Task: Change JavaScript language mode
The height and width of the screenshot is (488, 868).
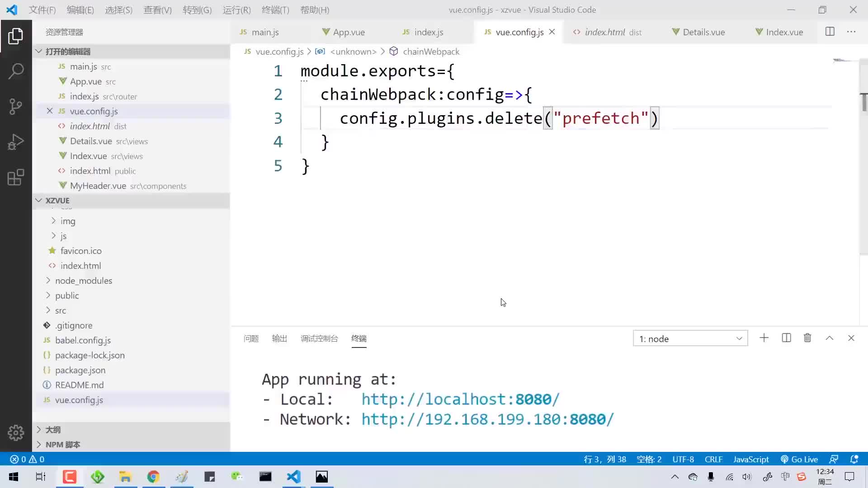Action: click(751, 459)
